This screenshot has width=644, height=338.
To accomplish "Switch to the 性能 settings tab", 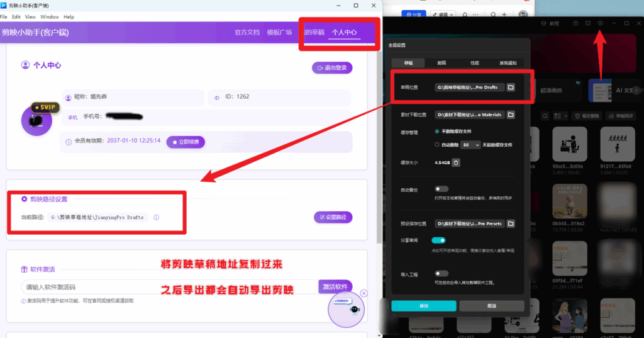I will (x=474, y=63).
